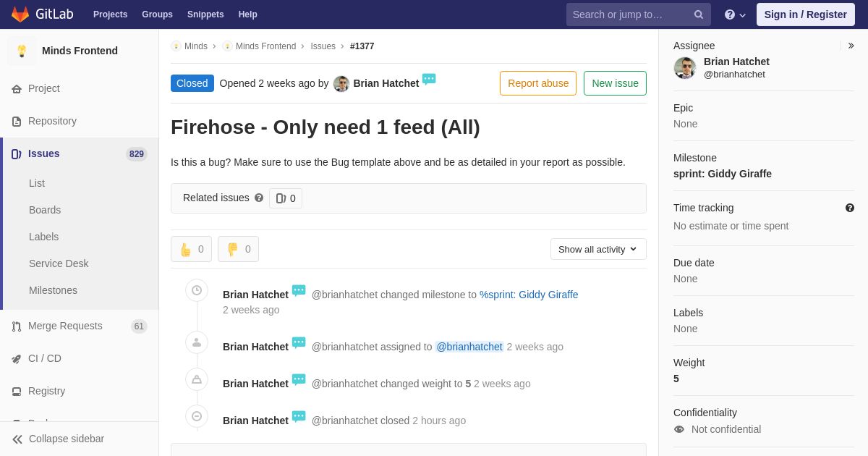This screenshot has width=868, height=456.
Task: Click Brian Hatchet's assignee avatar
Action: [x=685, y=68]
